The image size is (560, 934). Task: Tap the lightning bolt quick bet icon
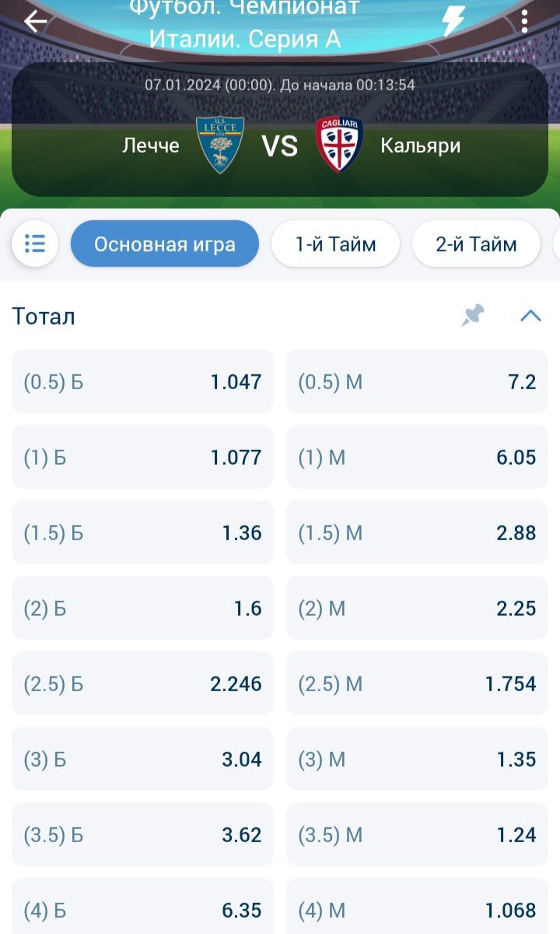(x=453, y=22)
